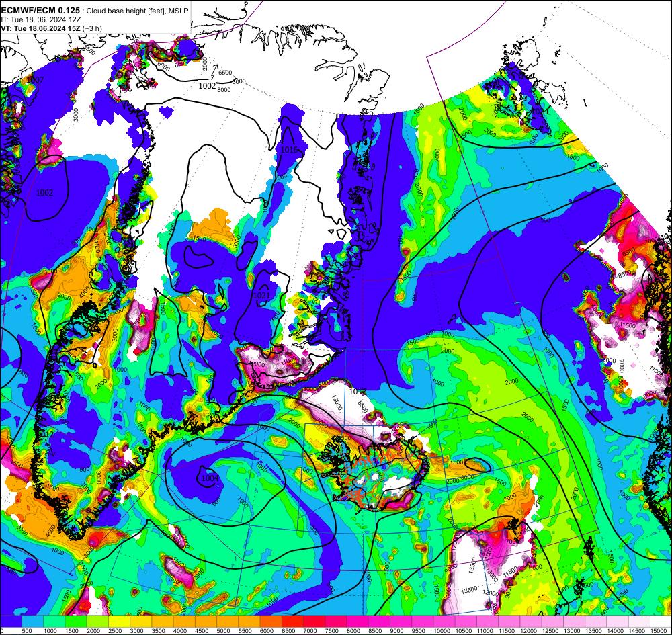Click the 1021 pressure label over east Greenland

[261, 296]
